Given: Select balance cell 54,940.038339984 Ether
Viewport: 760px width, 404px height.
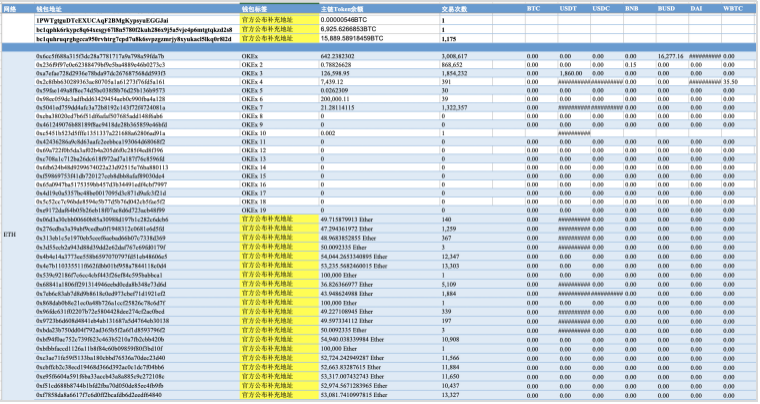Looking at the screenshot, I should tap(352, 340).
